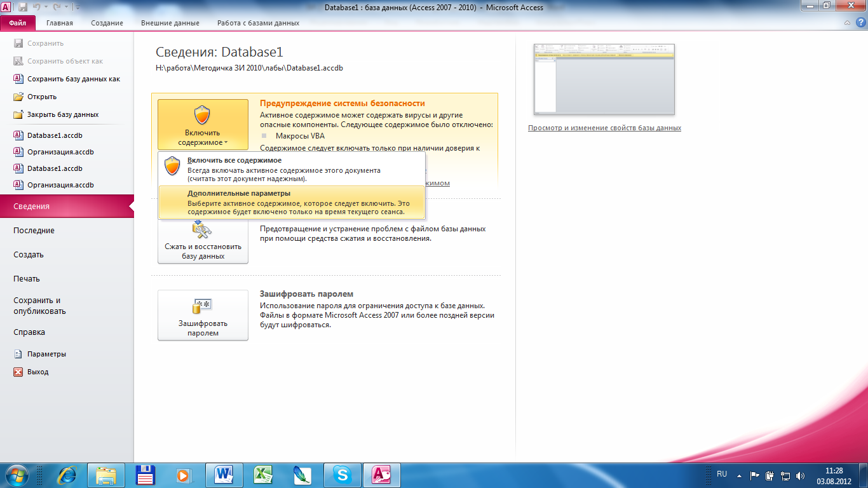Click the Access taskbar button
Viewport: 868px width, 488px height.
coord(381,475)
